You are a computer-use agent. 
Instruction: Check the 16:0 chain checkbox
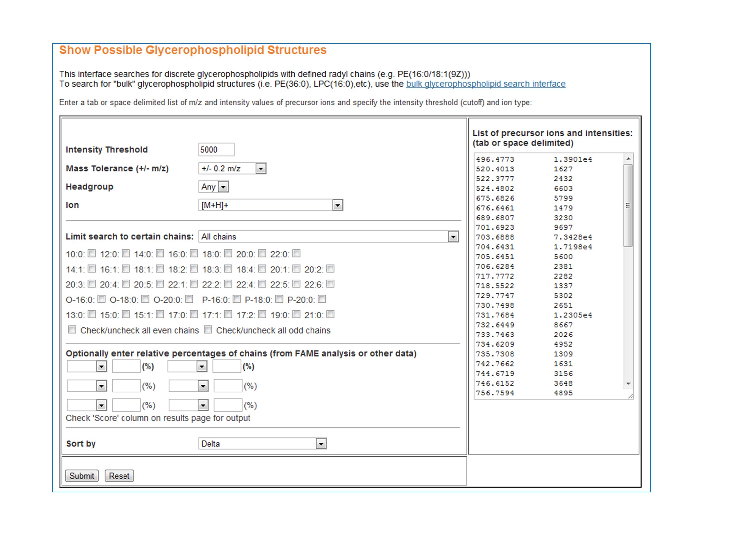[194, 253]
